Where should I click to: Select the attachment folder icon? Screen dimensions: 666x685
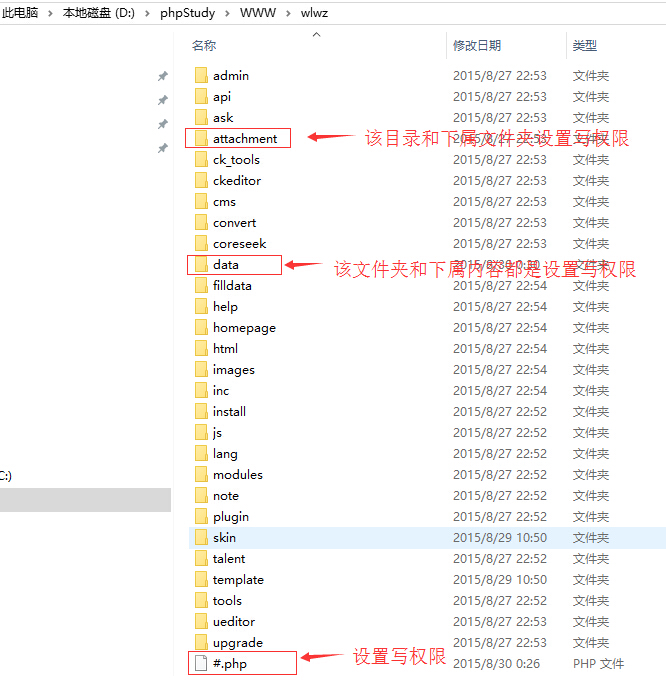click(201, 139)
